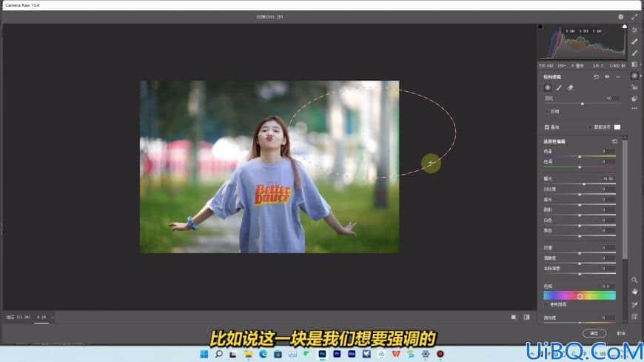
Task: Click the 阴影 shadows slider handle
Action: pyautogui.click(x=580, y=215)
